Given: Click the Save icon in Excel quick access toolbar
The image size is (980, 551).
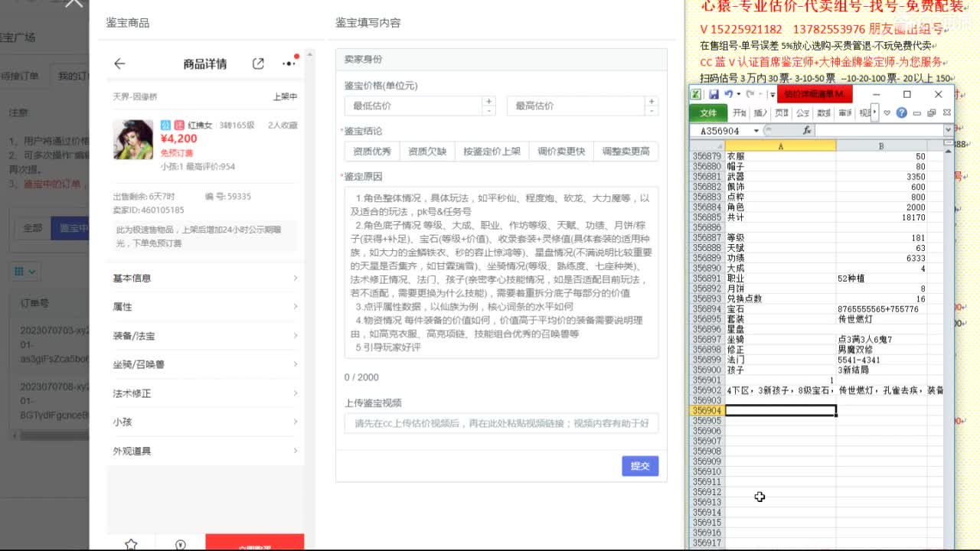Looking at the screenshot, I should pyautogui.click(x=714, y=94).
